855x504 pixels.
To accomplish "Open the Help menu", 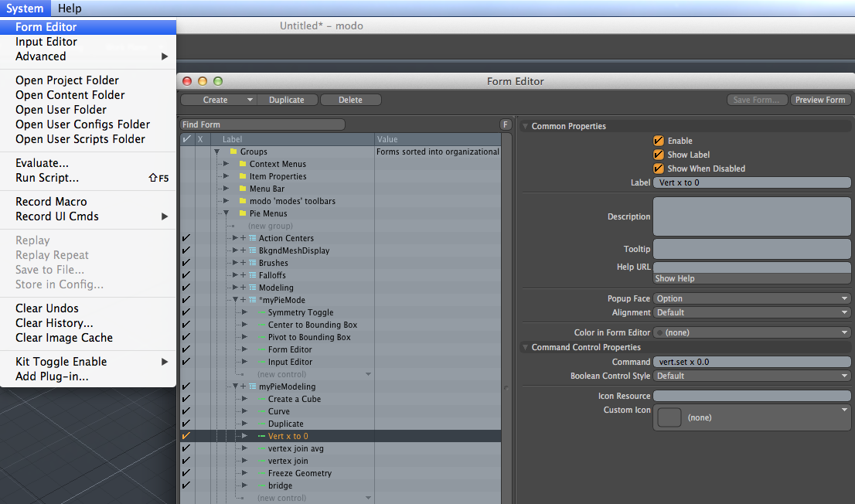I will pyautogui.click(x=70, y=9).
